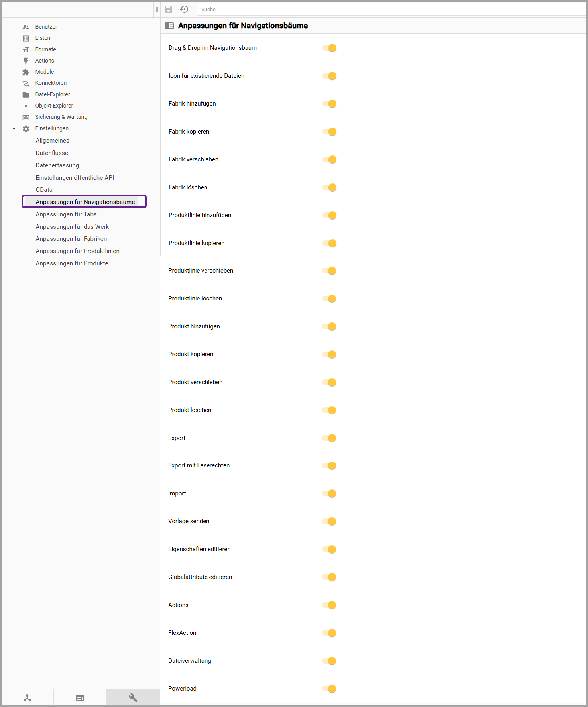This screenshot has width=588, height=707.
Task: Click the save disk icon in toolbar
Action: coord(169,9)
